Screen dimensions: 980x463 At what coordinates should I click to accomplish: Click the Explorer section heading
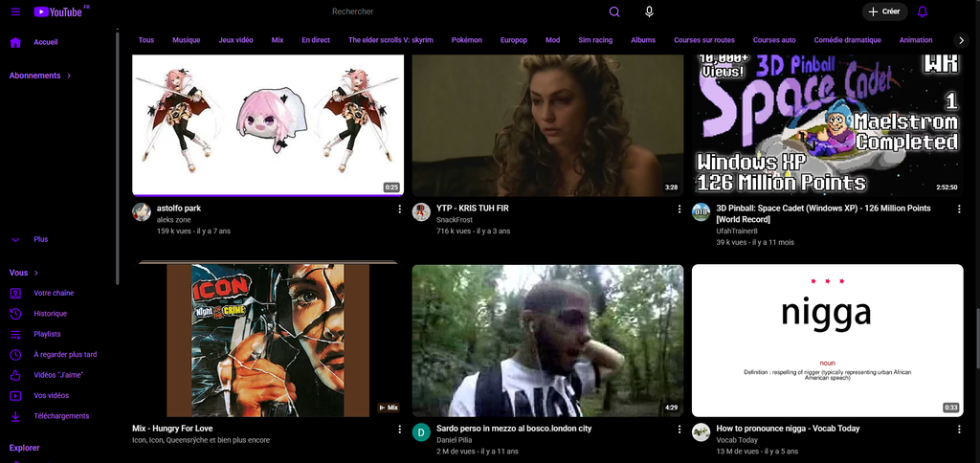[x=24, y=448]
